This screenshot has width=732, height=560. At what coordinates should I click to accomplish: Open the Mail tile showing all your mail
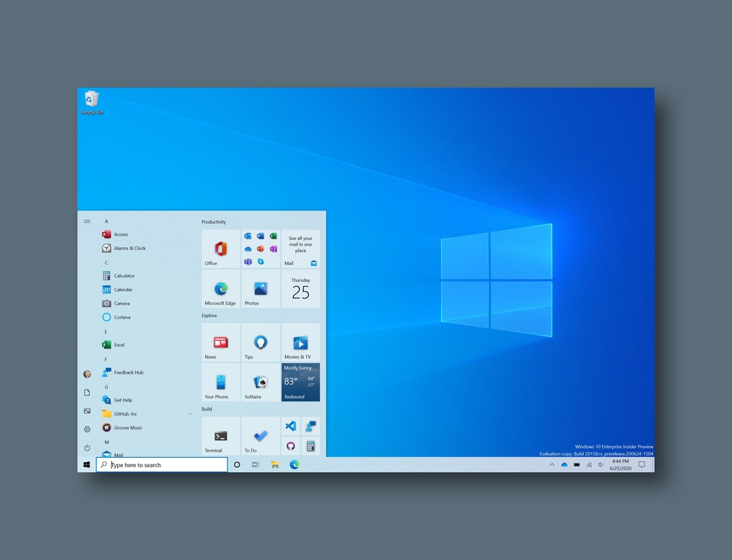click(x=300, y=248)
